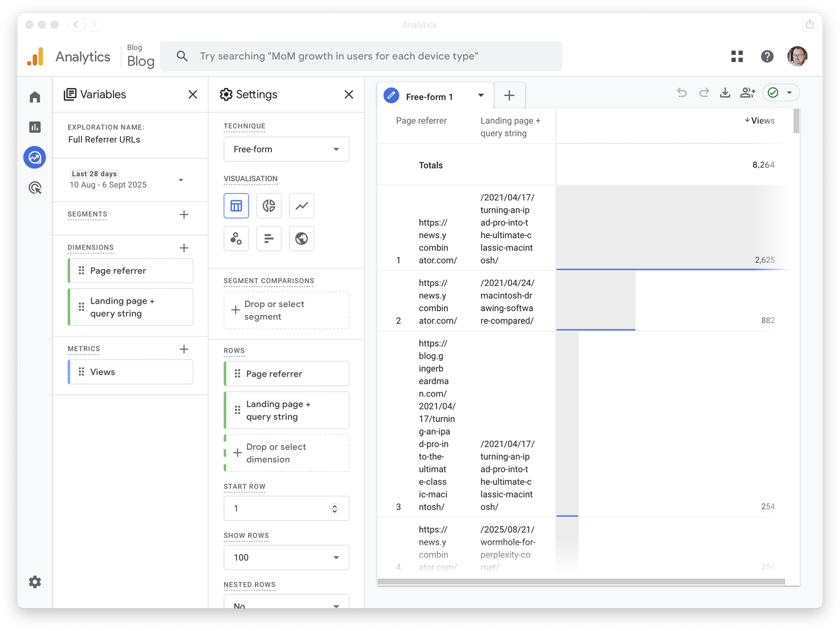Open the Technique Free-form dropdown
The image size is (840, 631).
click(286, 149)
